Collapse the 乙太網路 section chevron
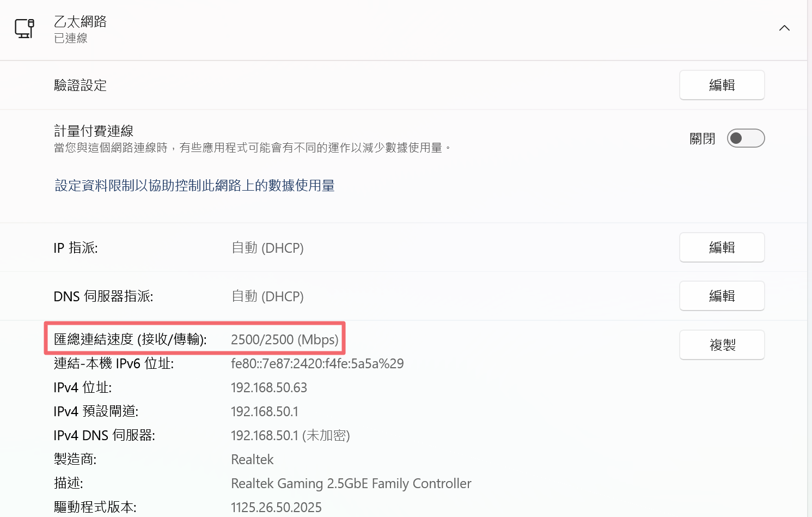This screenshot has height=517, width=812. click(x=784, y=28)
